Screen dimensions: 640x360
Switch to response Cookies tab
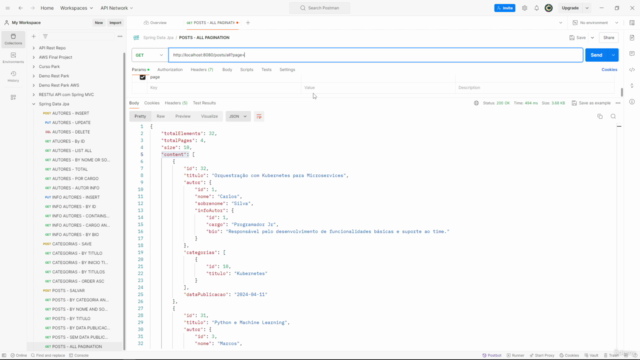point(151,103)
